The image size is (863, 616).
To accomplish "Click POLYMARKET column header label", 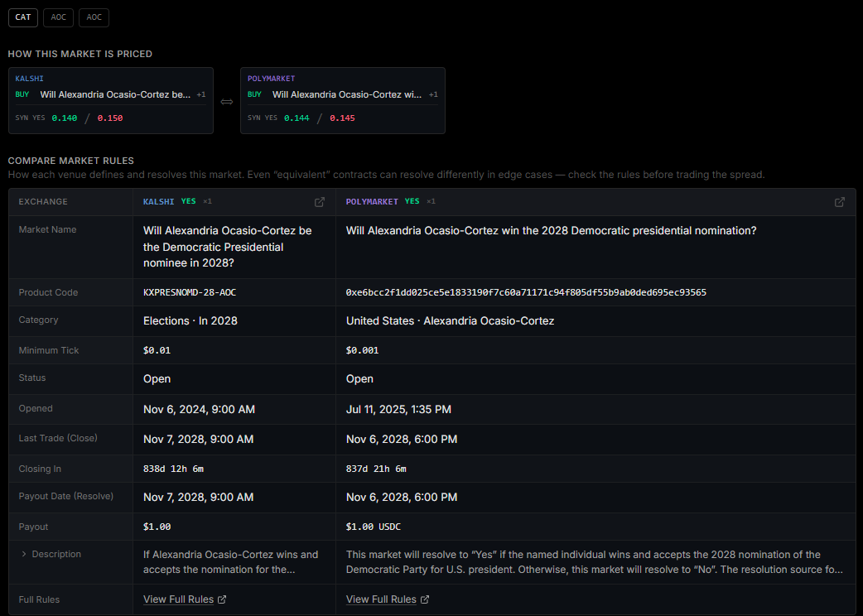I will click(x=372, y=202).
